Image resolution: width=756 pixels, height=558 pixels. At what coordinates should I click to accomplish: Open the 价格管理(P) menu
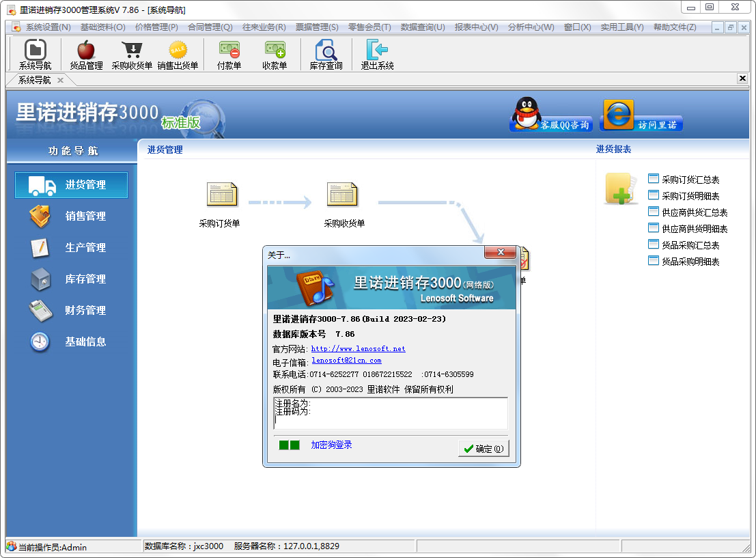[156, 27]
